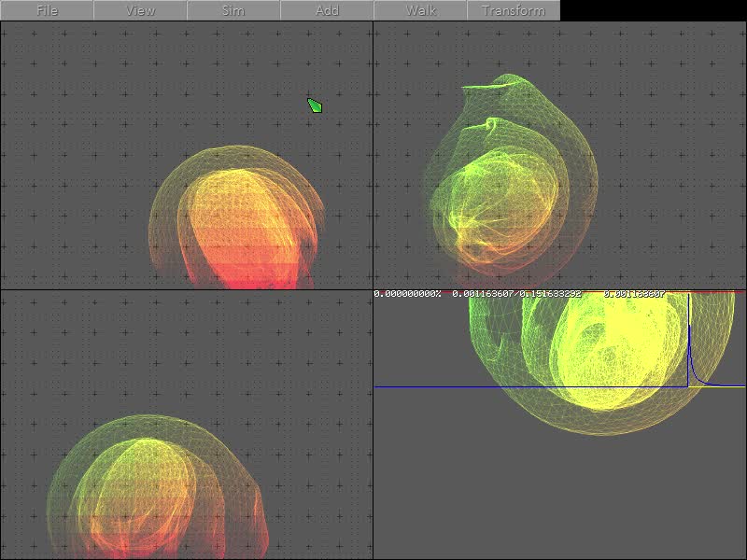Open the Walk menu
Screen dimensions: 747x560
pos(420,10)
